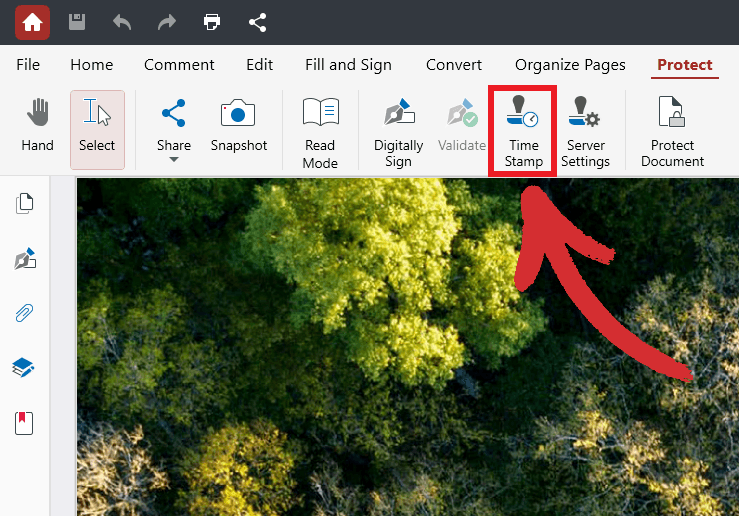Redo the last action
This screenshot has height=516, width=739.
pyautogui.click(x=167, y=22)
